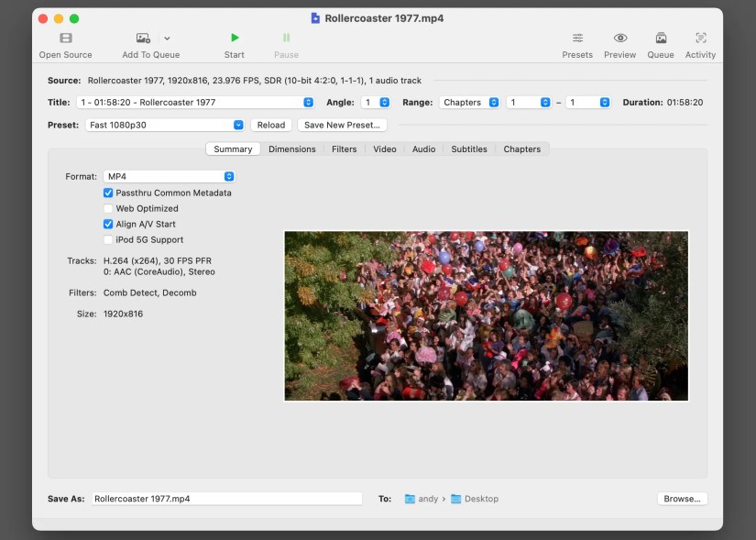Switch to the Video tab
Viewport: 756px width, 540px height.
tap(385, 149)
